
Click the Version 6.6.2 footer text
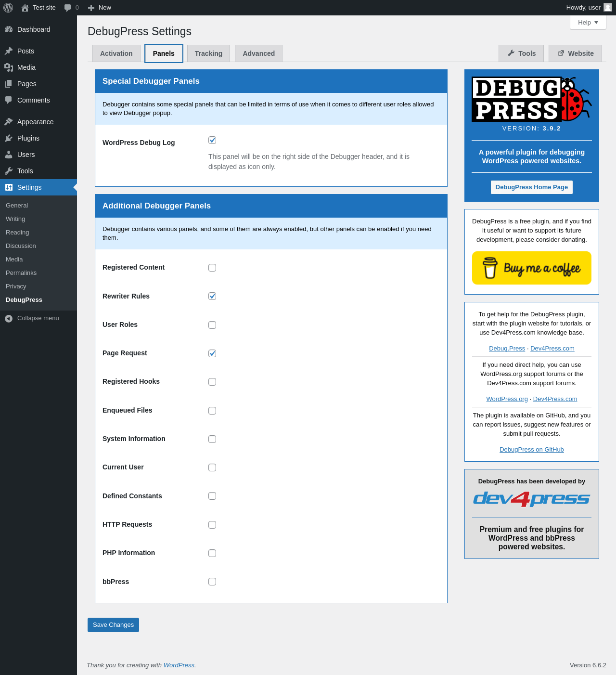[x=588, y=665]
